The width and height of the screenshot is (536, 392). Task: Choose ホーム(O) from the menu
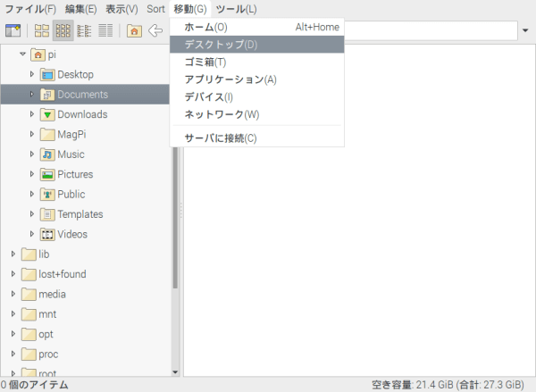[x=257, y=27]
